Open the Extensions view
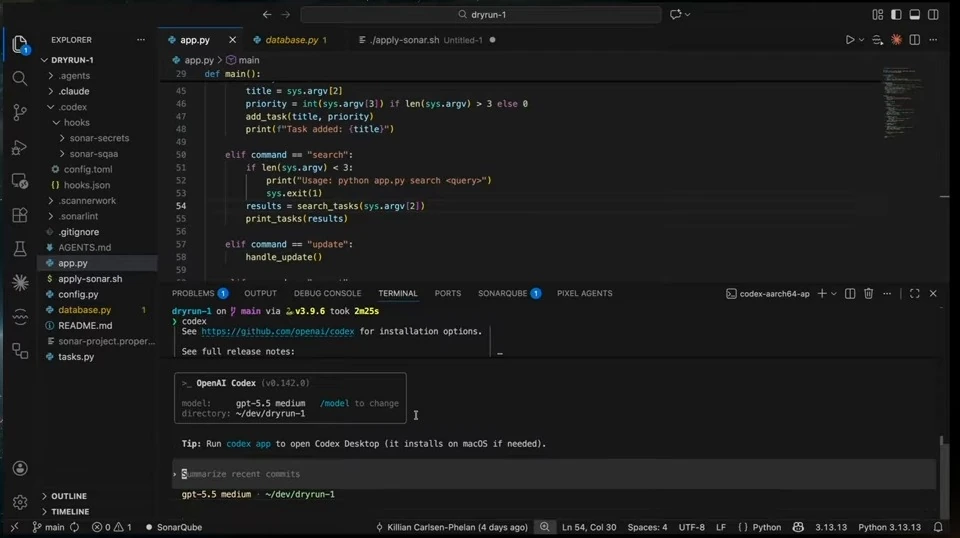This screenshot has height=538, width=960. coord(20,215)
